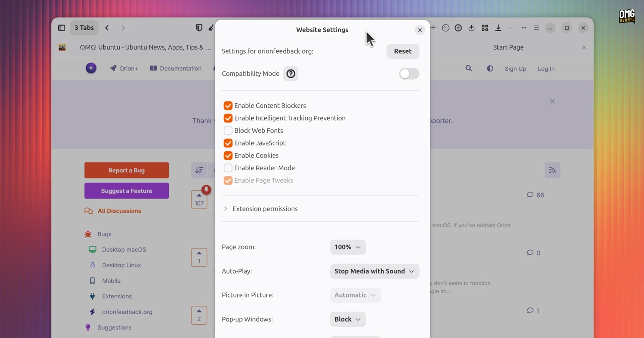Close the Start Page tab

(x=584, y=47)
